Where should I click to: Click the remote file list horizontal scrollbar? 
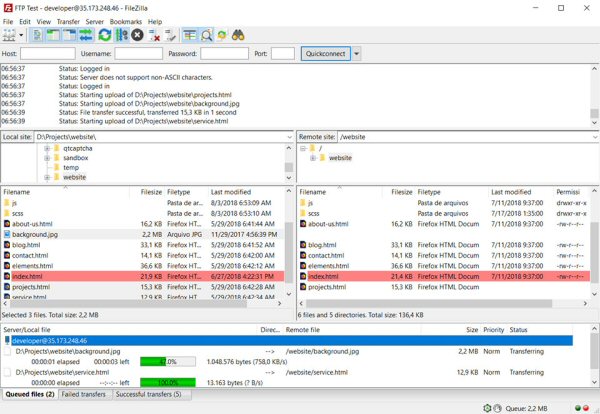(x=429, y=303)
